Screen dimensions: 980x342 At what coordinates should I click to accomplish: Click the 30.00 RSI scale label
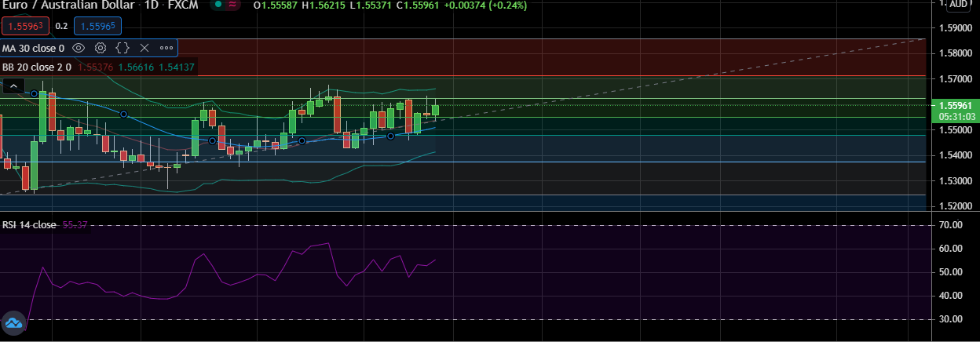pyautogui.click(x=950, y=319)
